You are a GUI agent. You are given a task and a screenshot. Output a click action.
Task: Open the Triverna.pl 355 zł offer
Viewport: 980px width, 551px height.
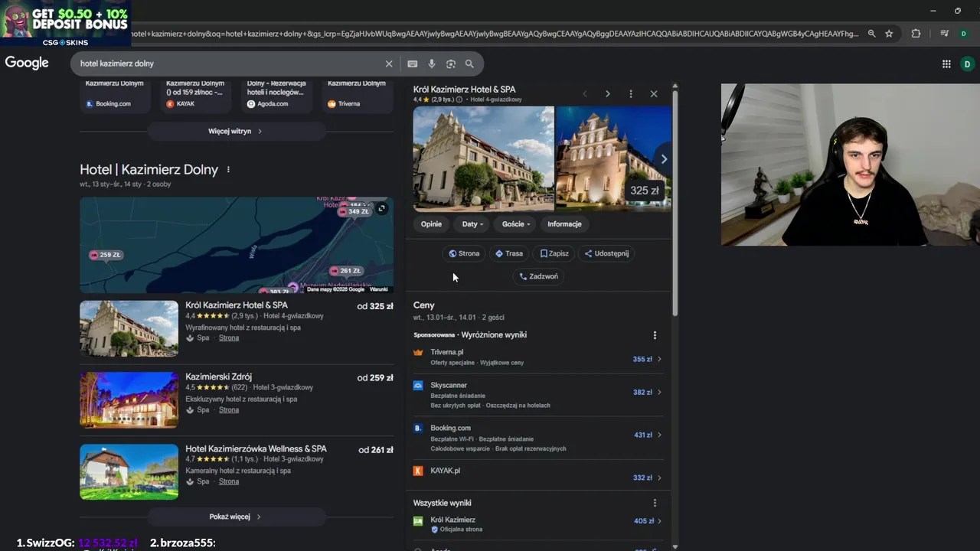click(538, 357)
